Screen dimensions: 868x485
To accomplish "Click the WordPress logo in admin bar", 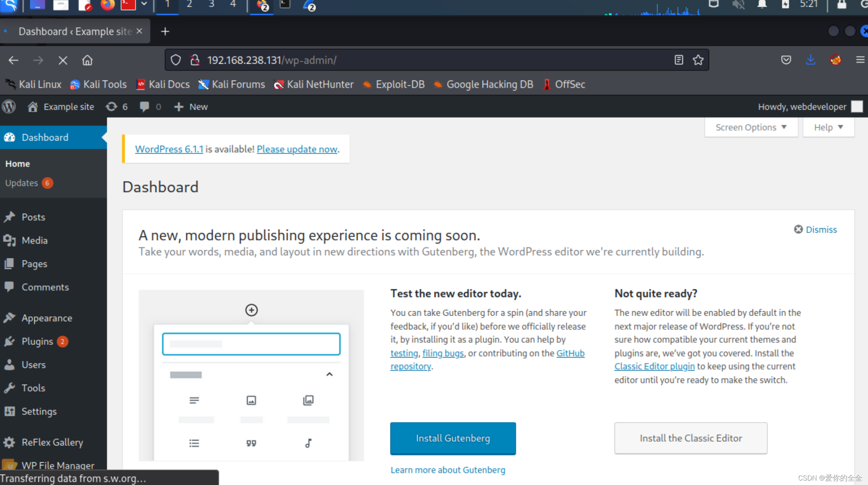I will coord(9,107).
